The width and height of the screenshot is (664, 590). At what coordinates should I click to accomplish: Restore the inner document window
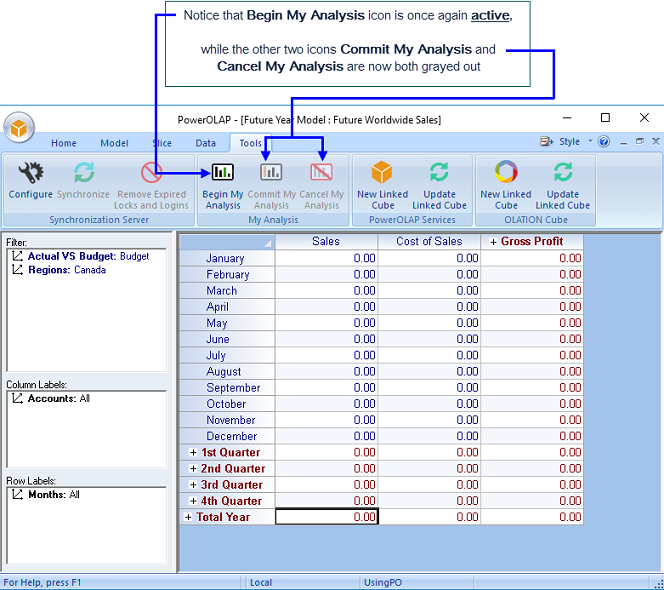(639, 141)
